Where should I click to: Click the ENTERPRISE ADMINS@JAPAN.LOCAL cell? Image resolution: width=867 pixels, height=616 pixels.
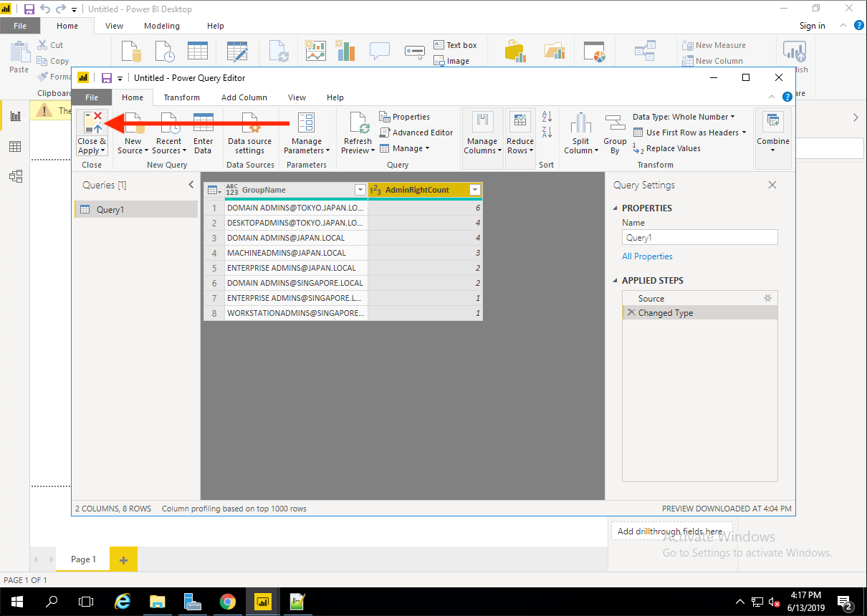pos(296,268)
